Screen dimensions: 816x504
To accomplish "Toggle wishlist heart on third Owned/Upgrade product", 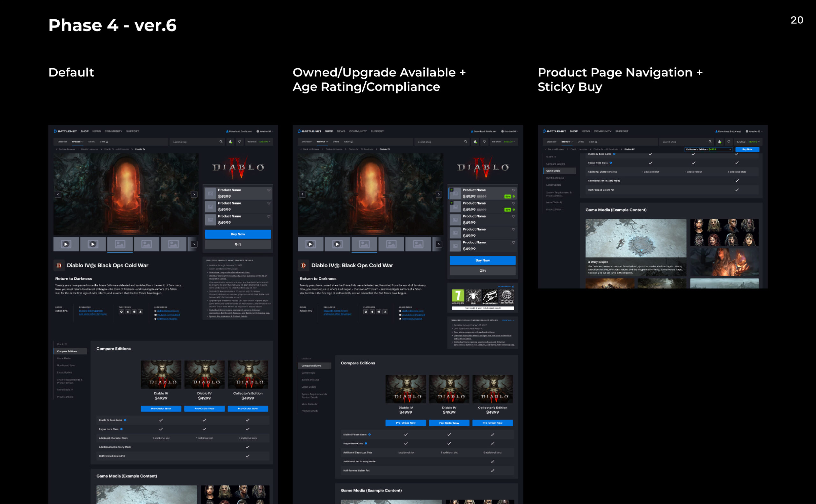I will (x=514, y=216).
